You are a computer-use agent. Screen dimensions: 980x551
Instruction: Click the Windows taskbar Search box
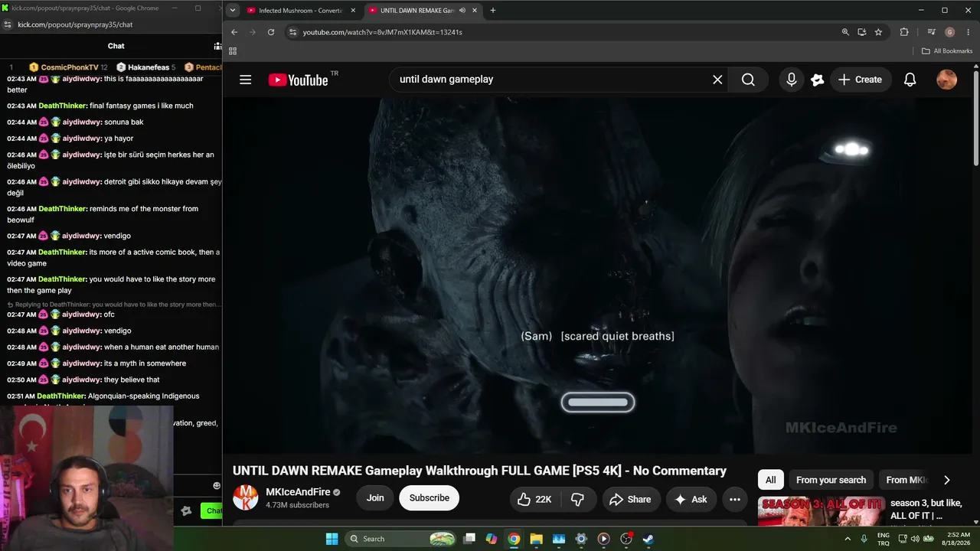coord(401,539)
